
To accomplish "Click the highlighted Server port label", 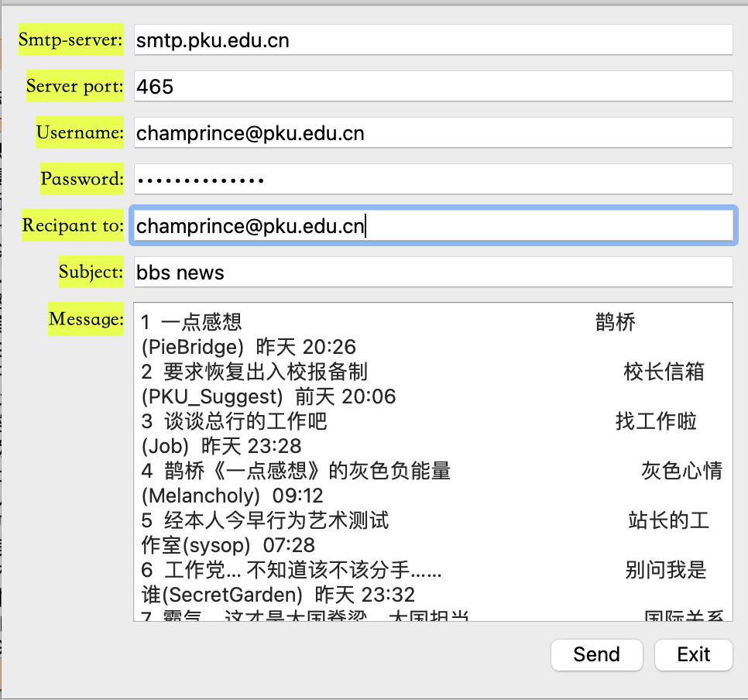I will pos(74,86).
